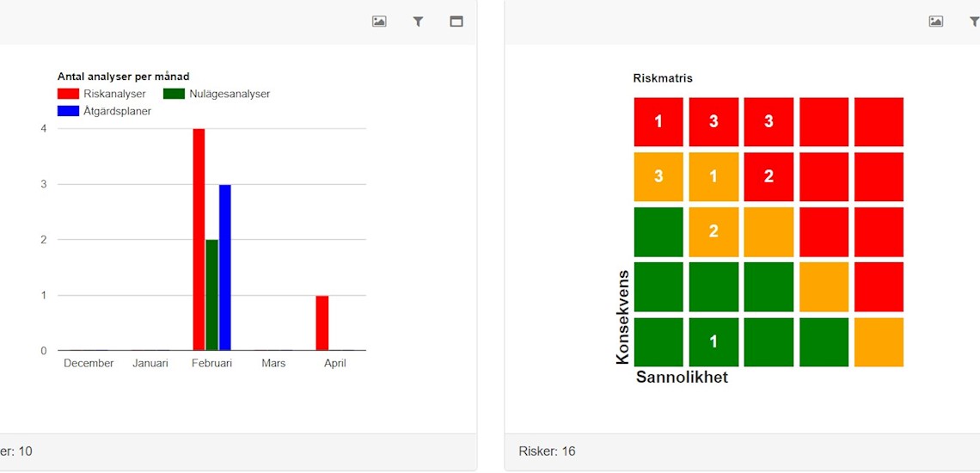Export the Riskmatris panel as image
This screenshot has height=473, width=980.
click(936, 21)
